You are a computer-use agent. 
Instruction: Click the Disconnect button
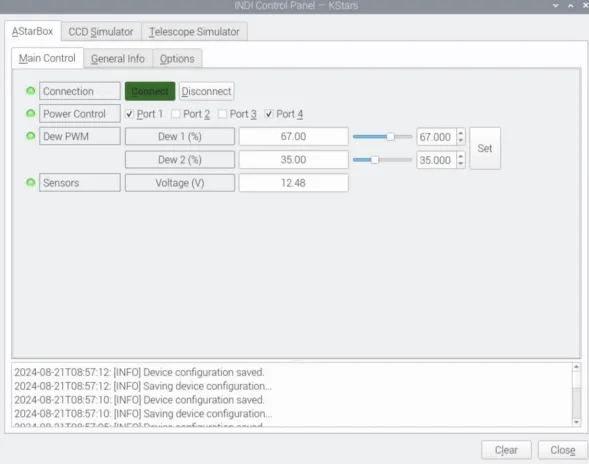(207, 91)
